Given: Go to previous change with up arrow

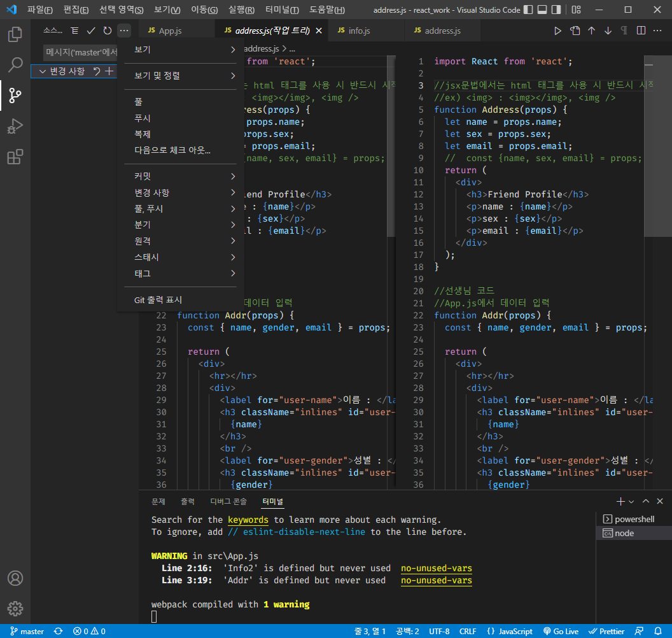Looking at the screenshot, I should [x=591, y=31].
